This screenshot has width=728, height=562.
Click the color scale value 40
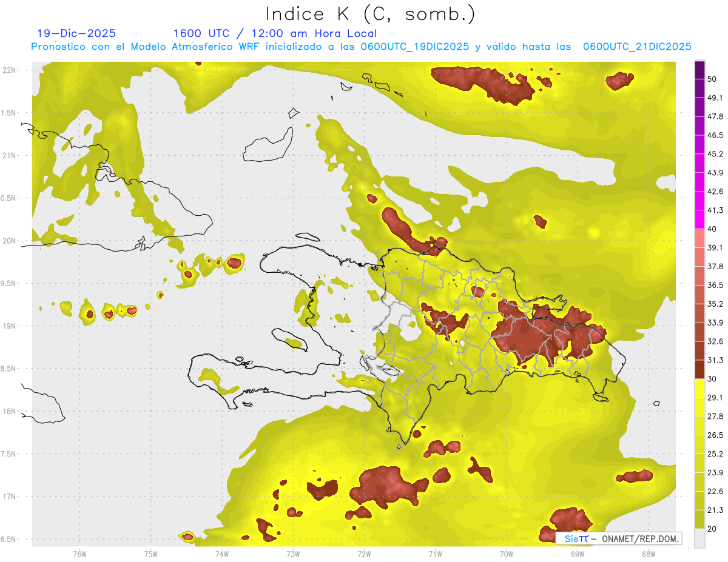tap(713, 229)
